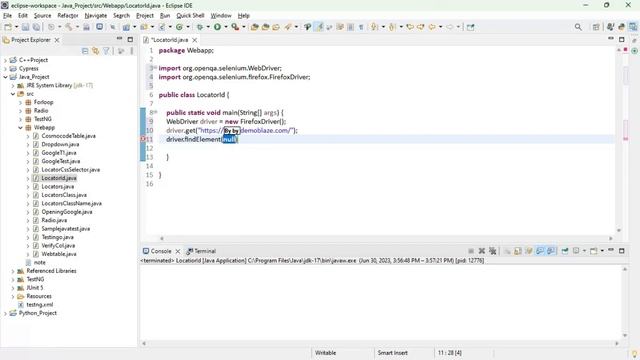Expand the Cypress project node
The width and height of the screenshot is (640, 360).
[x=5, y=69]
